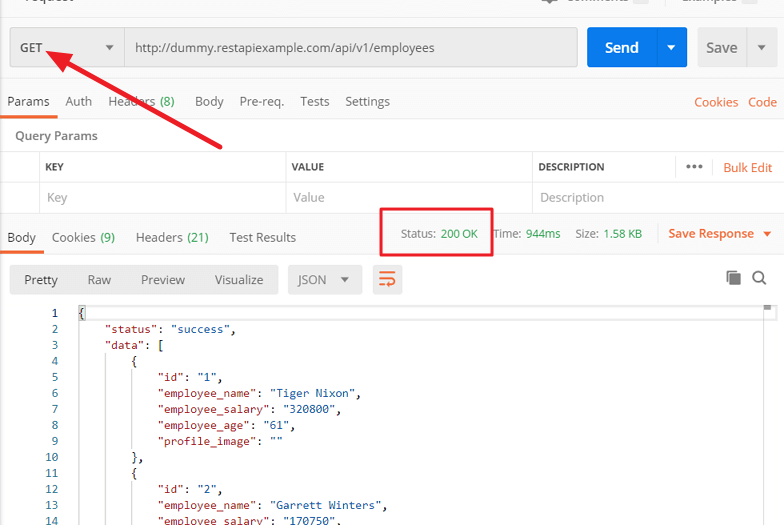Click the Key input cell
This screenshot has width=784, height=525.
point(162,198)
